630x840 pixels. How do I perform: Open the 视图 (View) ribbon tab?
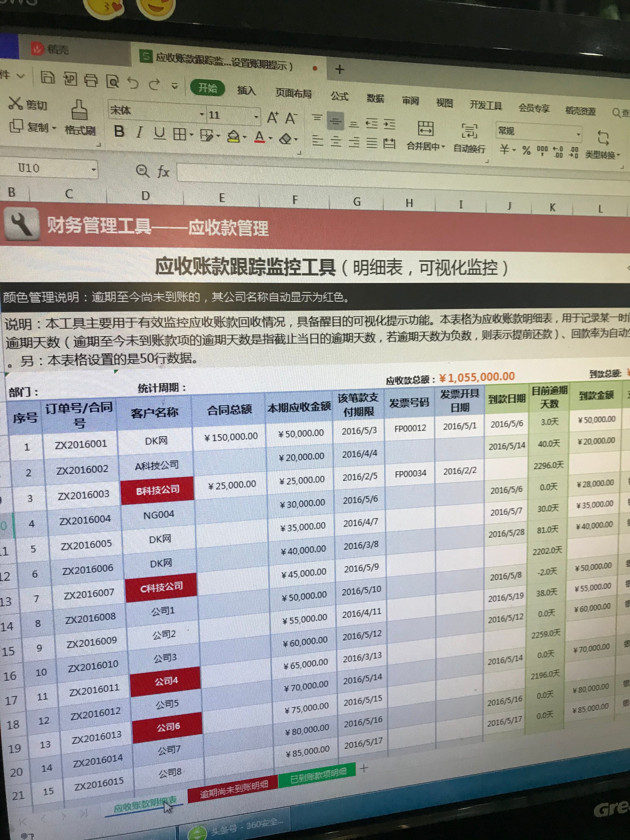444,102
